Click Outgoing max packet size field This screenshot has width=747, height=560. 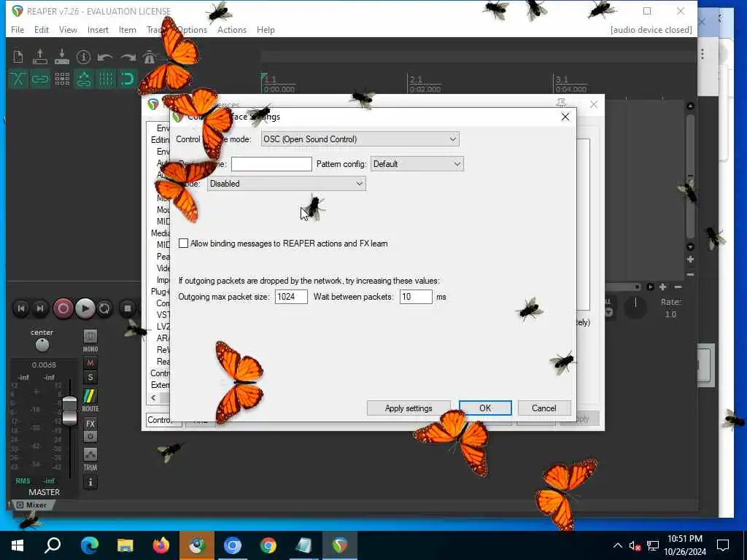pos(291,297)
